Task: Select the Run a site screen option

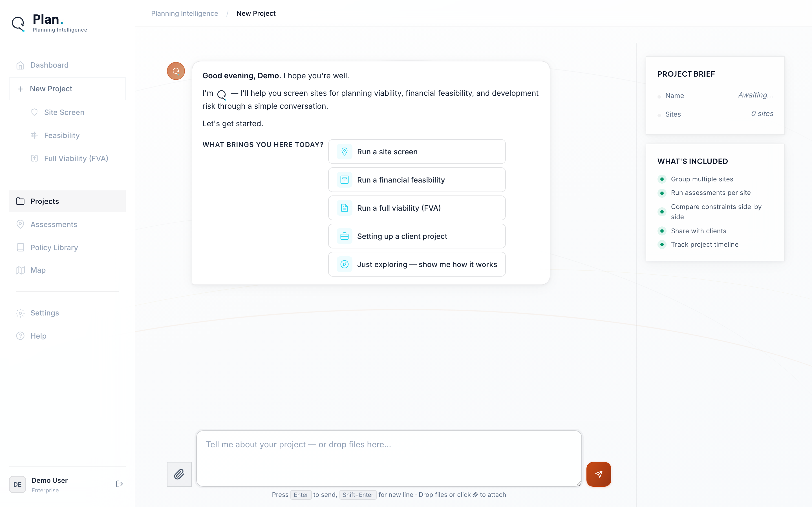Action: pyautogui.click(x=416, y=151)
